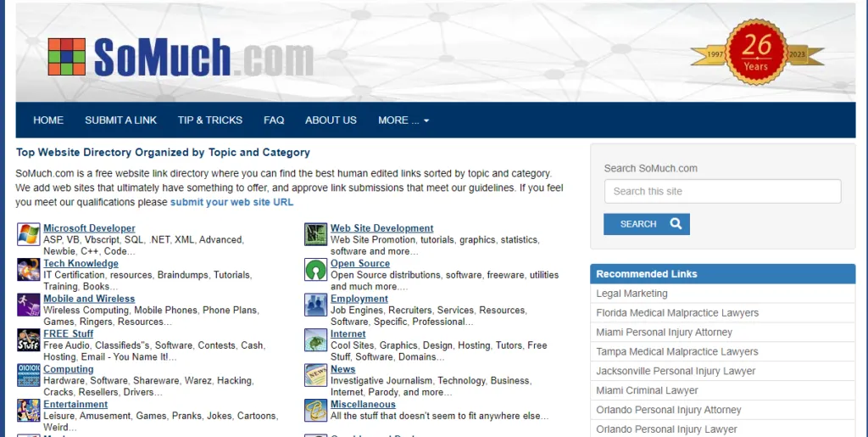Viewport: 868px width, 437px height.
Task: Follow the submit your web site URL link
Action: (232, 202)
